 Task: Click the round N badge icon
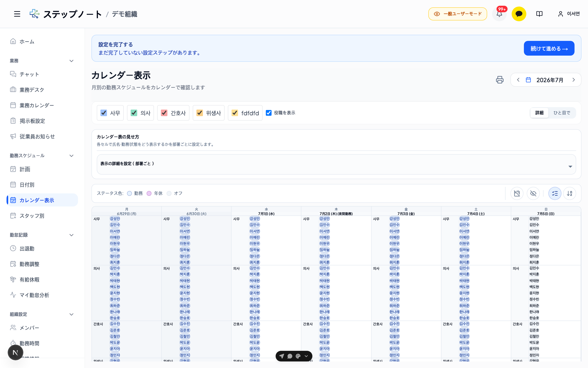(15, 352)
